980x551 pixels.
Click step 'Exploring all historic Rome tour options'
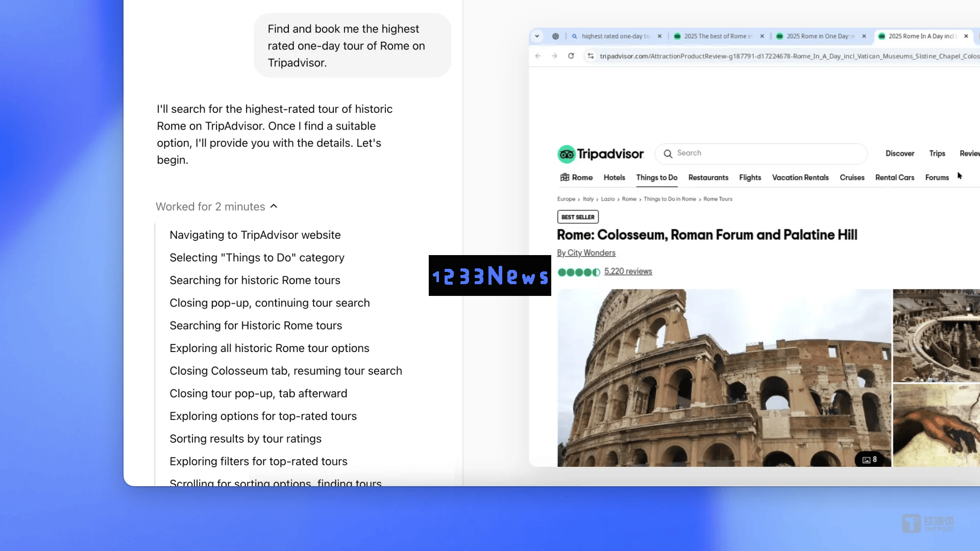pyautogui.click(x=269, y=348)
